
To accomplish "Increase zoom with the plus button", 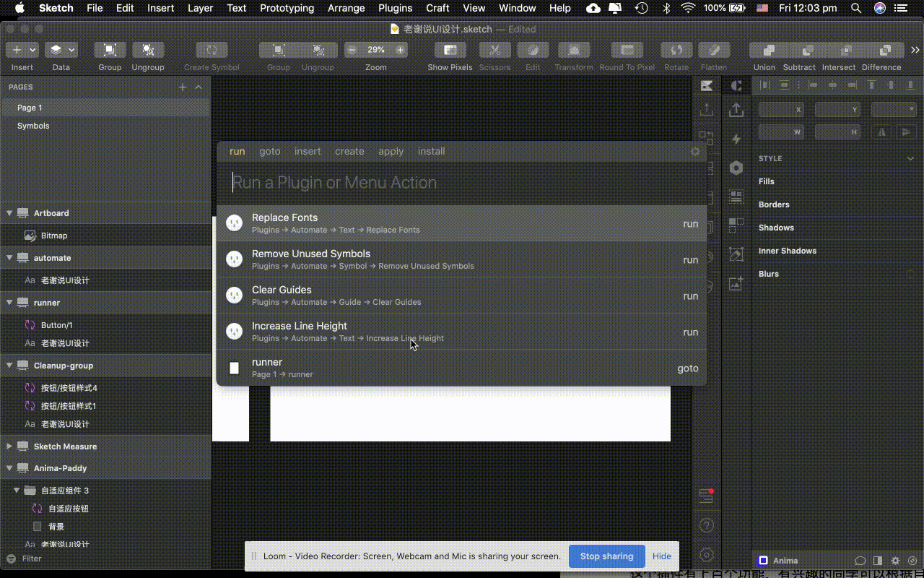I will [x=400, y=50].
